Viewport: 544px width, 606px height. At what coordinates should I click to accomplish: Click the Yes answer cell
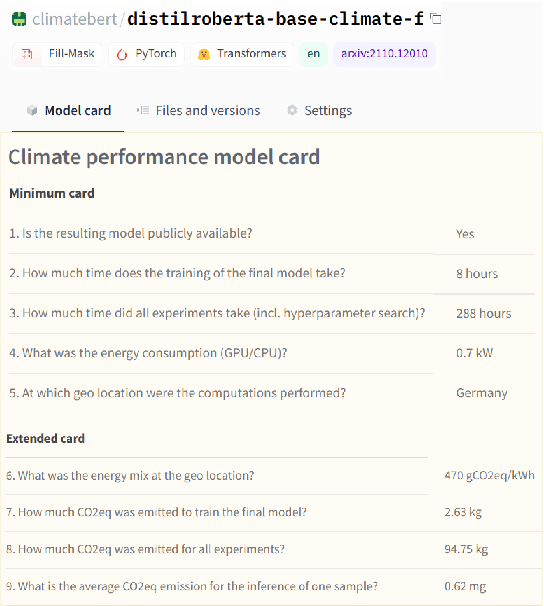tap(465, 234)
